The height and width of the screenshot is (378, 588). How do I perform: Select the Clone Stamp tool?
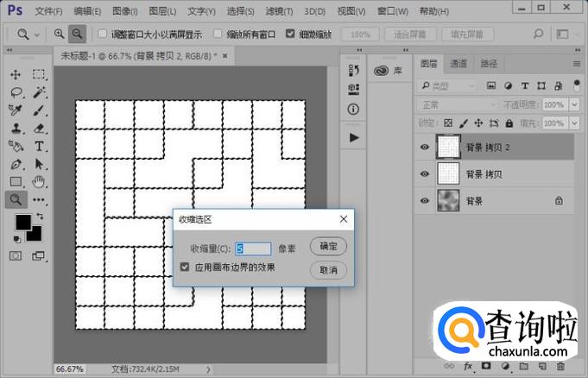pos(16,129)
